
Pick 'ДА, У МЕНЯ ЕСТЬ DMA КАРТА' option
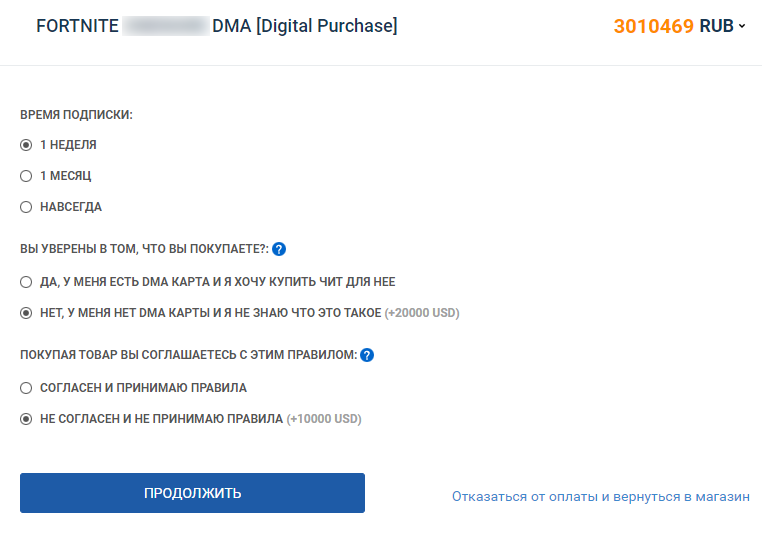point(27,282)
